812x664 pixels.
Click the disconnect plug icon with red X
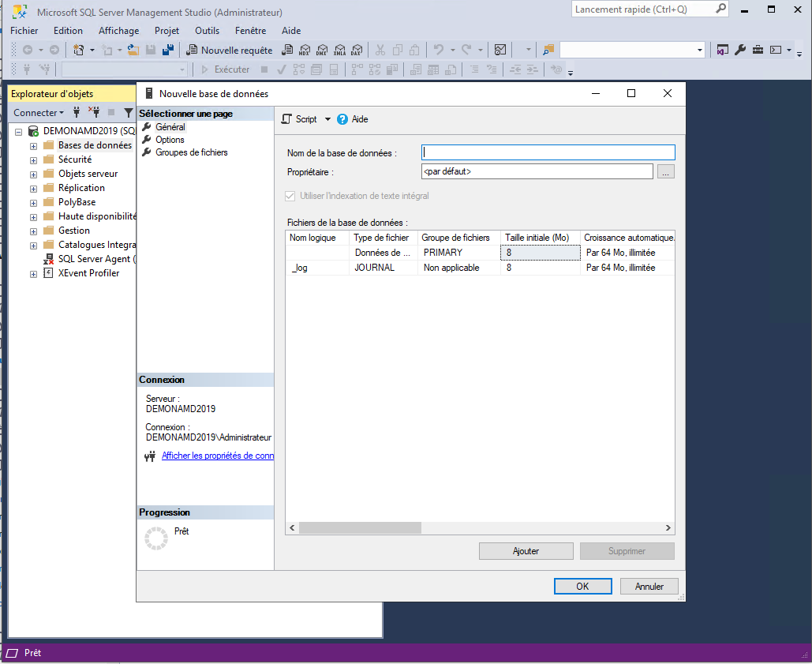(94, 113)
